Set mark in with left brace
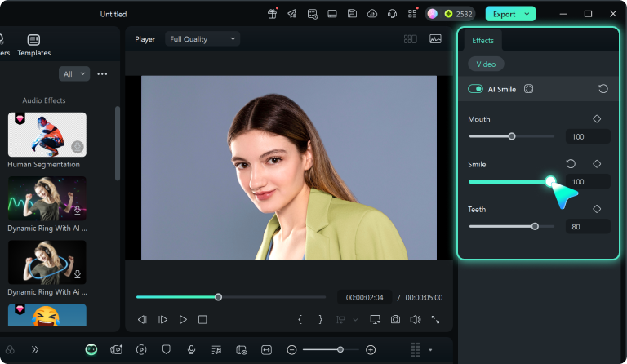This screenshot has width=627, height=364. [x=300, y=320]
